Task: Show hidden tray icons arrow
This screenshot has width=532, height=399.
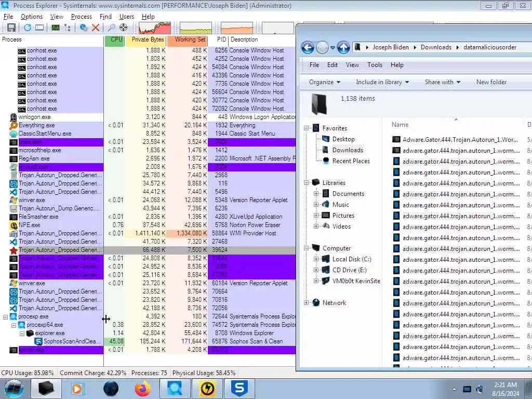Action: (454, 390)
